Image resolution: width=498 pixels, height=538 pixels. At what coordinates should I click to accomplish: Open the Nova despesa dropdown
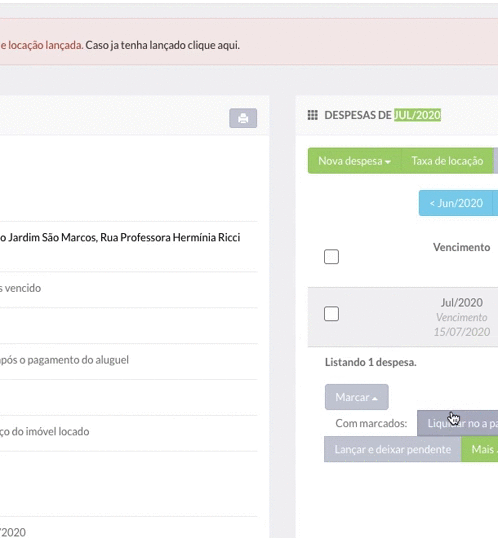[x=354, y=161]
